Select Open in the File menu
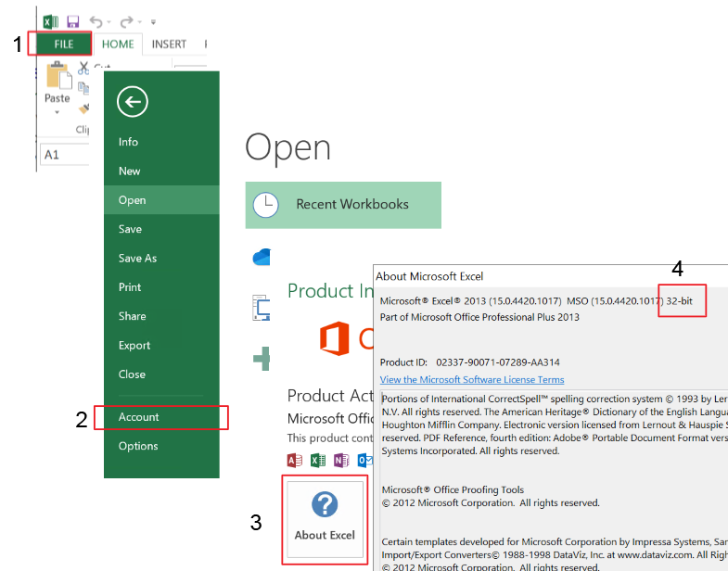The image size is (728, 571). pos(161,200)
